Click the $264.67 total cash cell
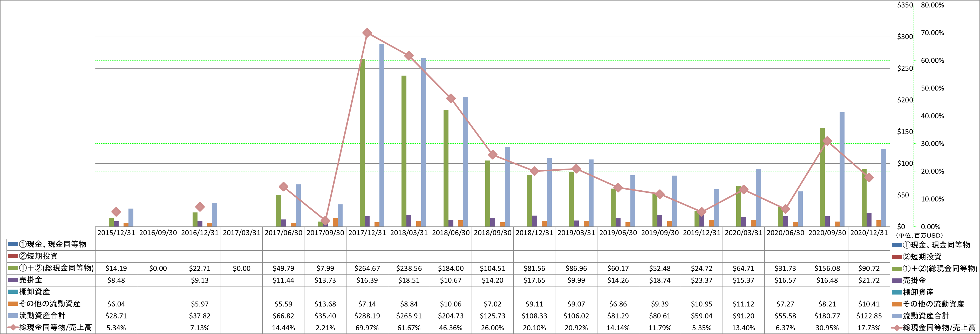The height and width of the screenshot is (334, 980). tap(367, 269)
